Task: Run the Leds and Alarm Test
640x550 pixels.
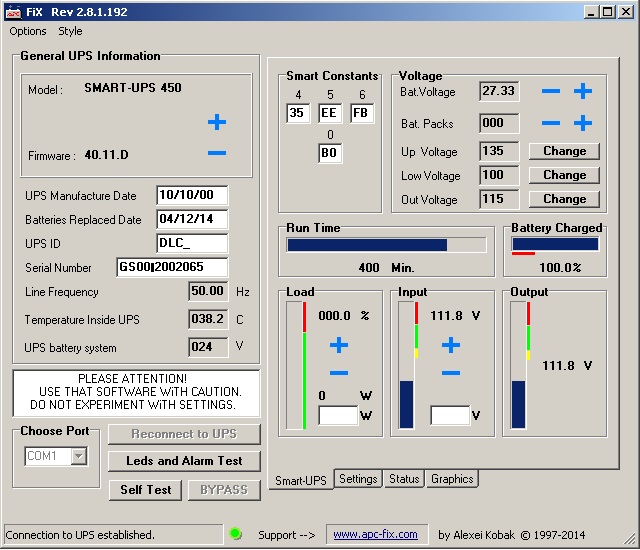Action: coord(184,461)
